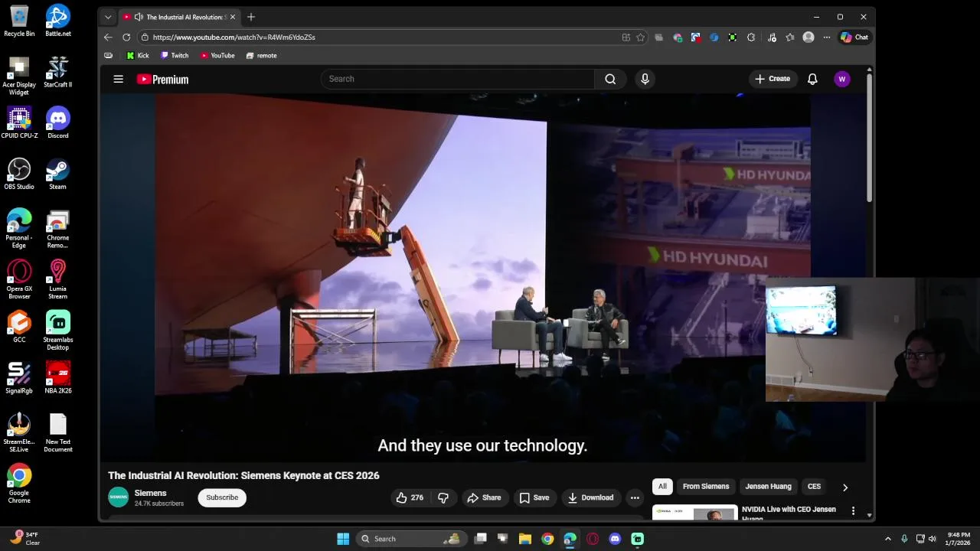Viewport: 980px width, 551px height.
Task: Save the video to a playlist
Action: [x=534, y=497]
